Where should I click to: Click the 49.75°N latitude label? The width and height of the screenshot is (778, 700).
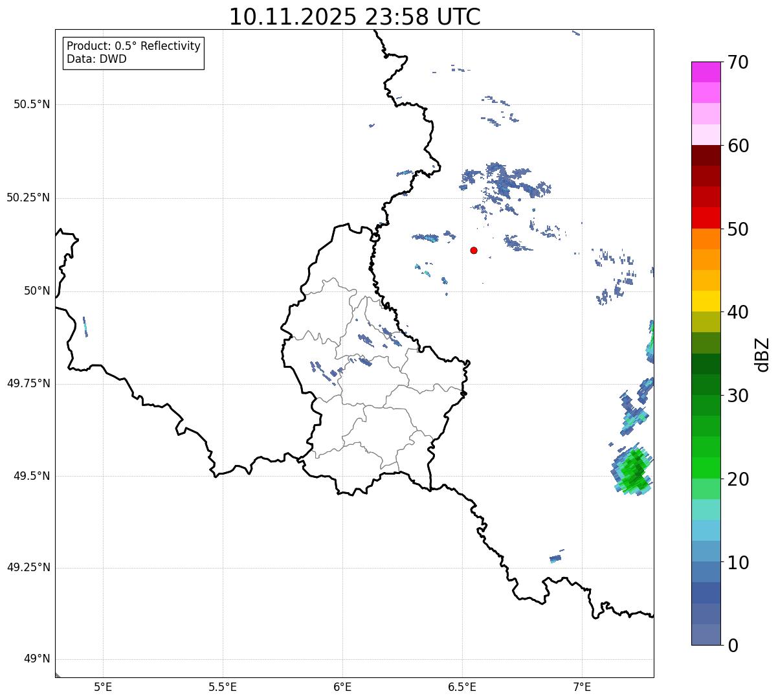pos(28,383)
